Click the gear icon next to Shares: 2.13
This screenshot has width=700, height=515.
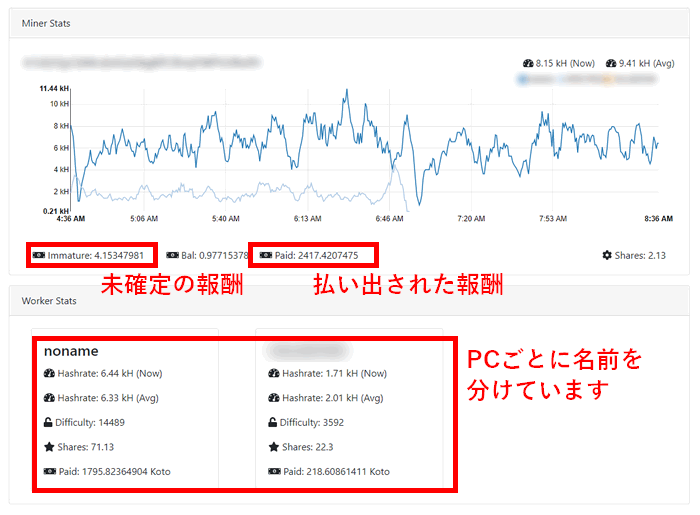point(607,255)
